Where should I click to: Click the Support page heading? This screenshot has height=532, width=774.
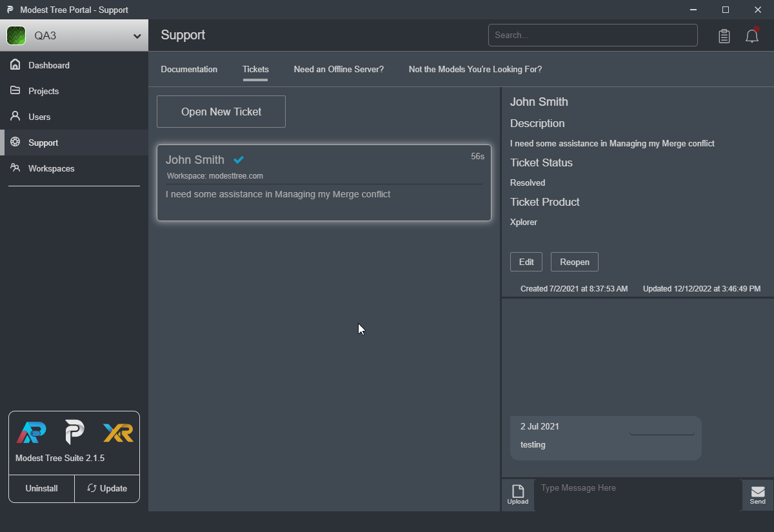183,35
